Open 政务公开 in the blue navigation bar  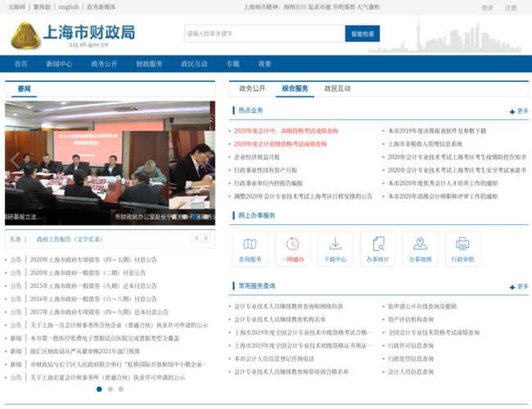point(104,64)
